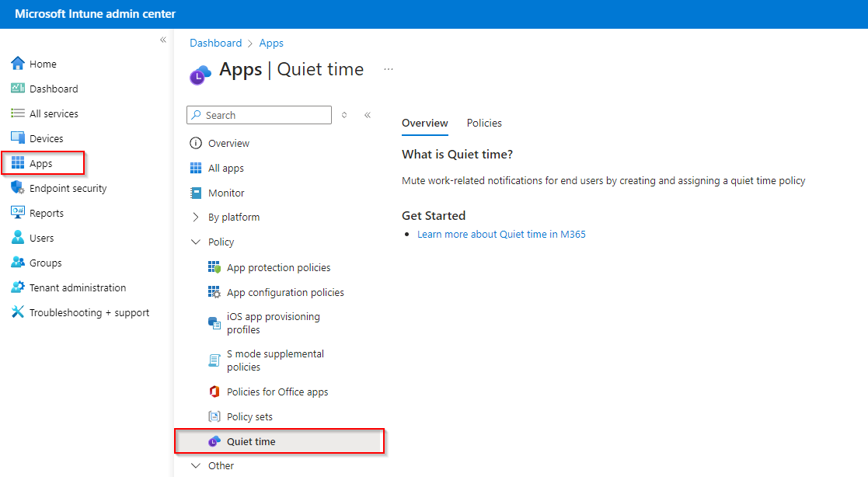
Task: Select the Overview tab
Action: click(424, 123)
